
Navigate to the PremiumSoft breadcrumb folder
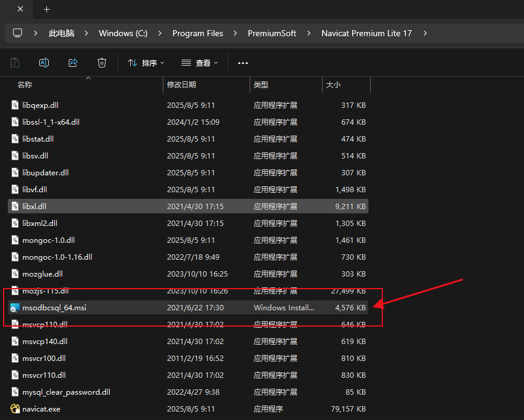click(x=272, y=33)
